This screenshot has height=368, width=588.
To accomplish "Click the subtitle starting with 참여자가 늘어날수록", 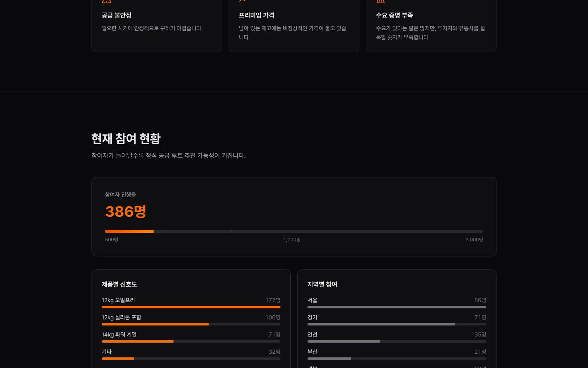I will [169, 156].
